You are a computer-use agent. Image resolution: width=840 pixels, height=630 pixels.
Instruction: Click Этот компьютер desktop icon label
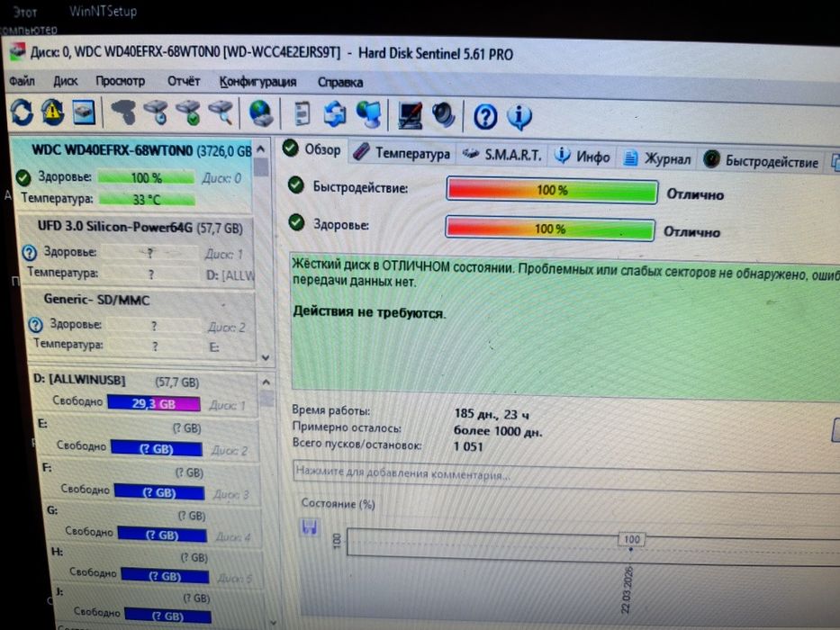[27, 19]
